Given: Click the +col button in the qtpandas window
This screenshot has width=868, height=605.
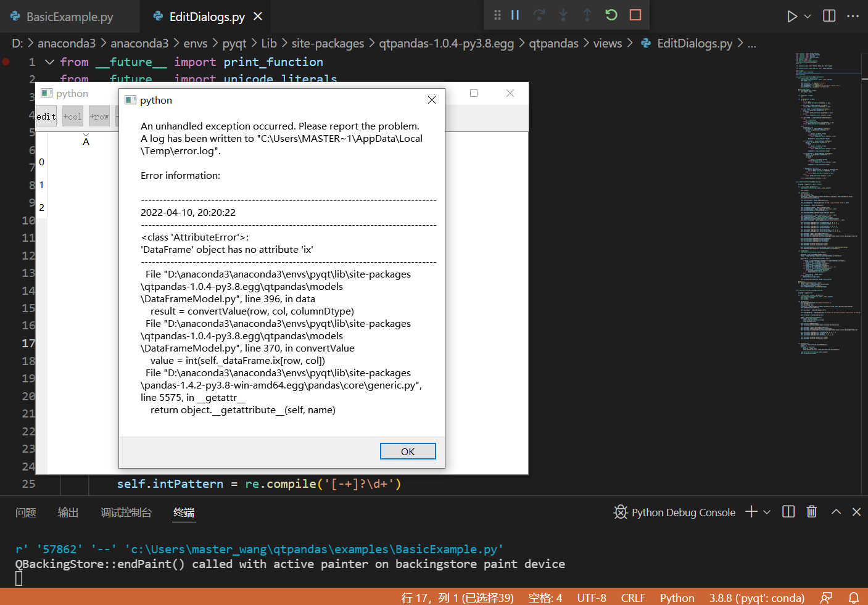Looking at the screenshot, I should coord(72,116).
